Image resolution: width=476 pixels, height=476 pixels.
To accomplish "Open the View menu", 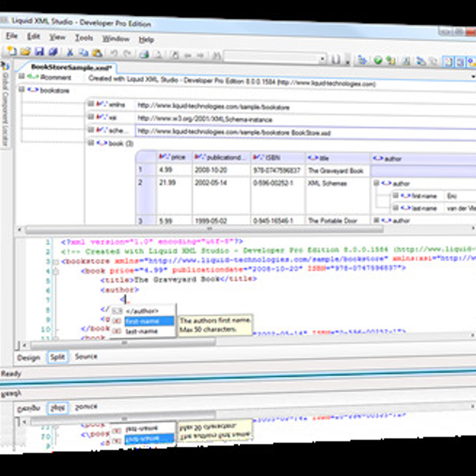I will tap(57, 37).
